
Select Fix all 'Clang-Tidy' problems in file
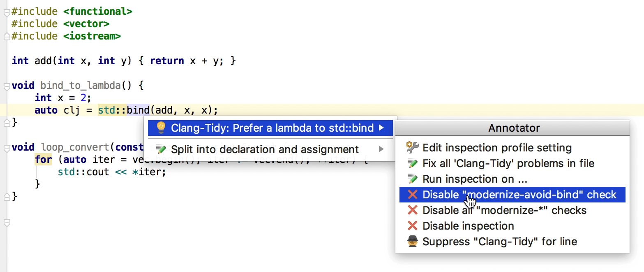508,163
